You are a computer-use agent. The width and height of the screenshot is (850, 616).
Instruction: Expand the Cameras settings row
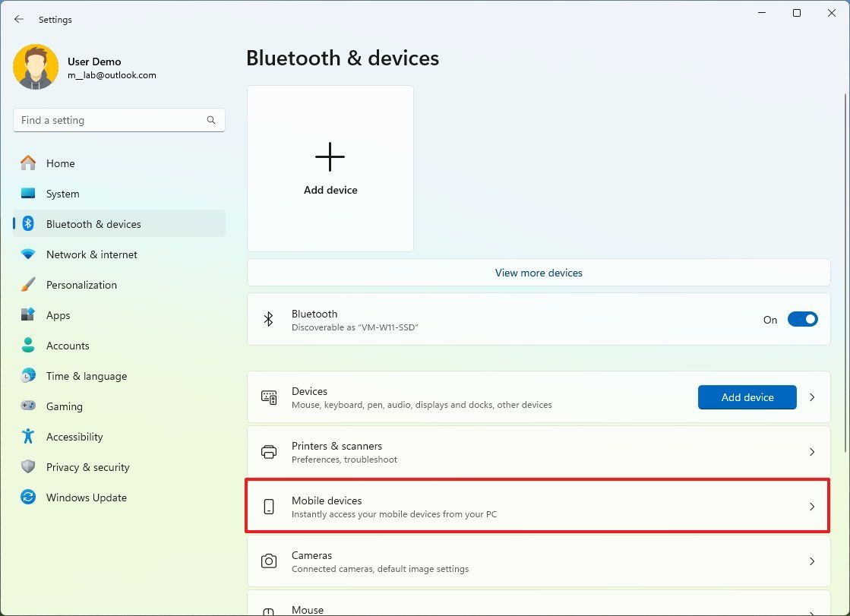coord(538,561)
